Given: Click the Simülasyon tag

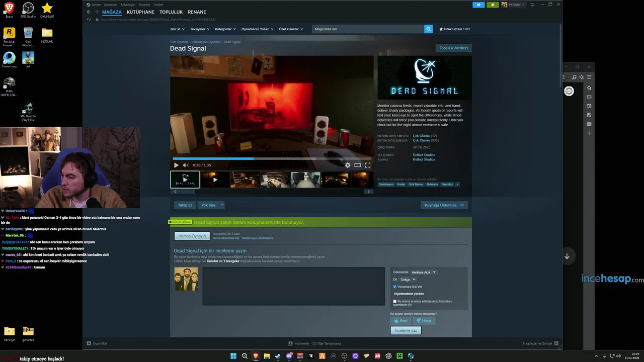Looking at the screenshot, I should click(386, 185).
